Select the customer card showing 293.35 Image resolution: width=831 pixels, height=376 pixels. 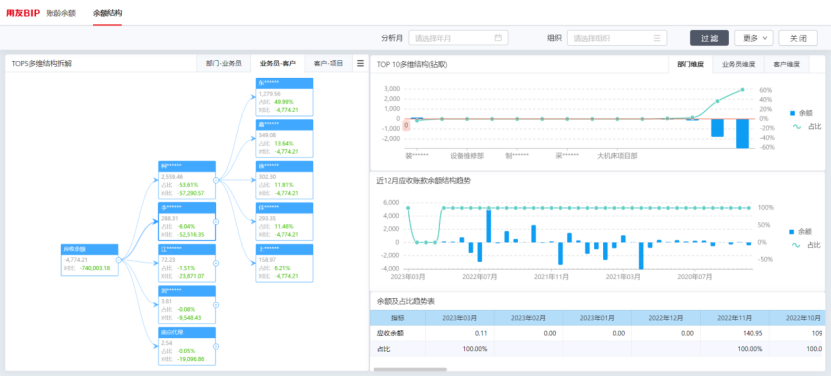click(284, 221)
